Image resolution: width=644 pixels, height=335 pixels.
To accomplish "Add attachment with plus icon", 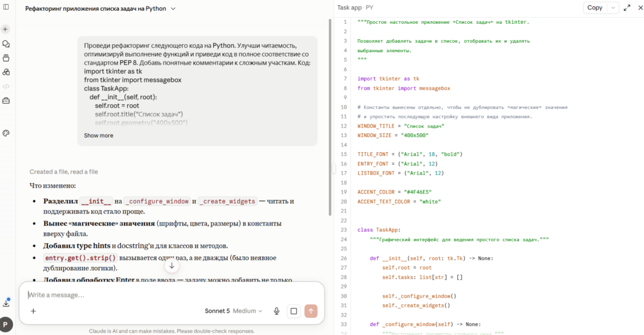I will [33, 311].
